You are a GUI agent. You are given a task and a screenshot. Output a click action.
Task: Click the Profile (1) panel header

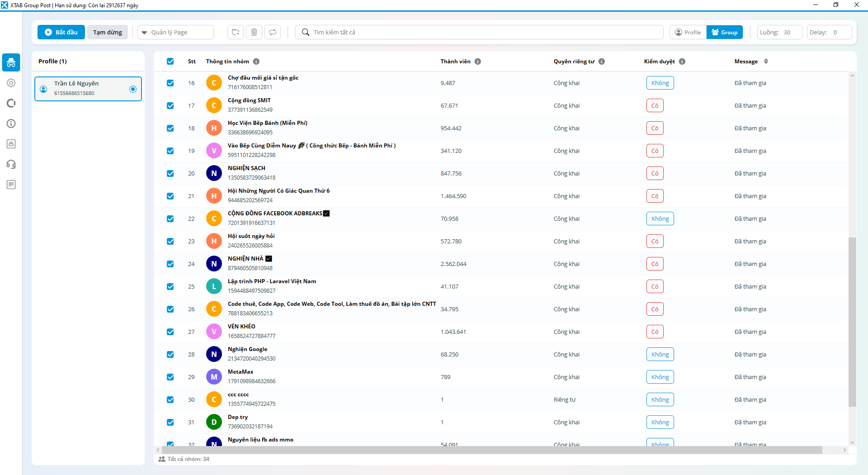(x=52, y=62)
